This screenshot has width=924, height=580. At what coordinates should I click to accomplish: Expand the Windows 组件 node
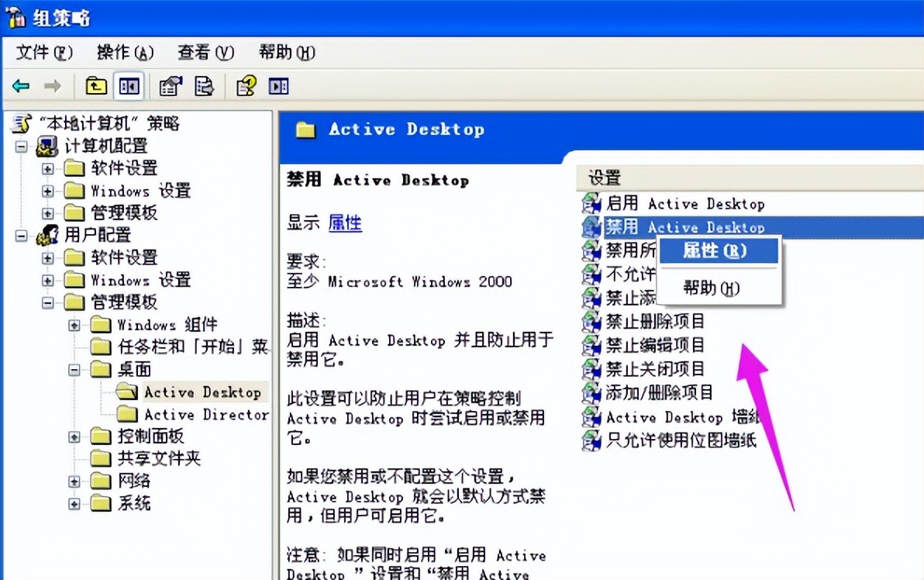pos(74,326)
